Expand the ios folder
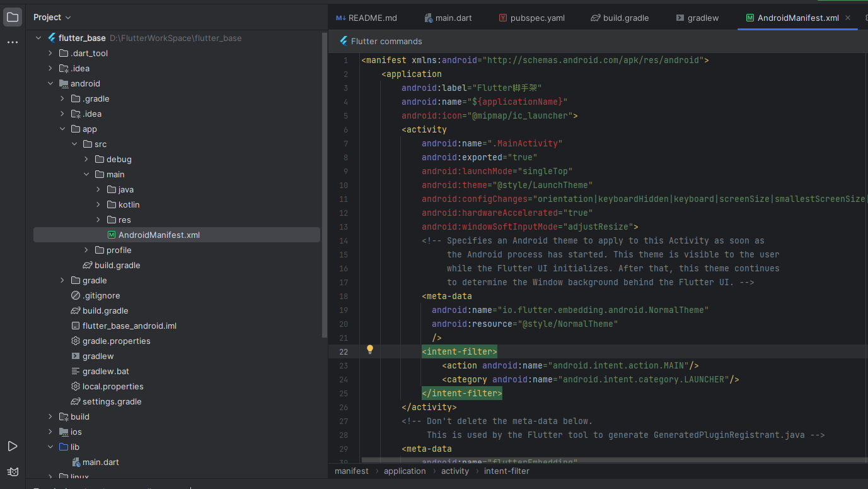 click(50, 432)
